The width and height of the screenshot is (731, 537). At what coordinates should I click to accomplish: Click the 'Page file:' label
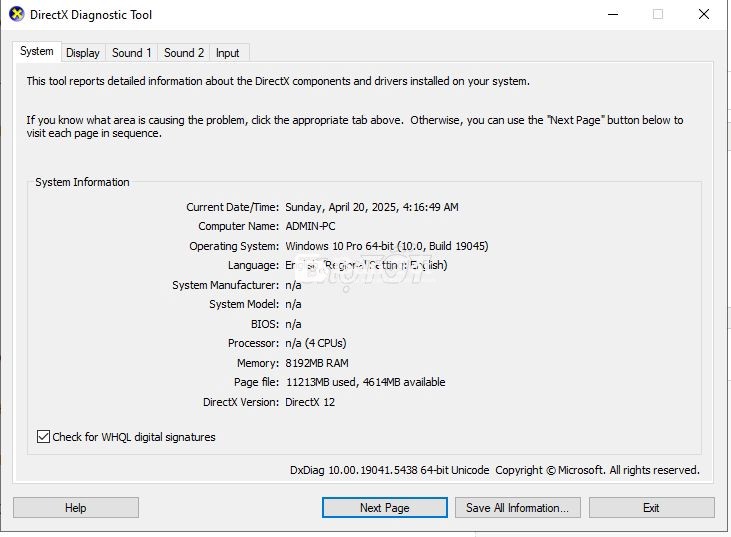(256, 382)
